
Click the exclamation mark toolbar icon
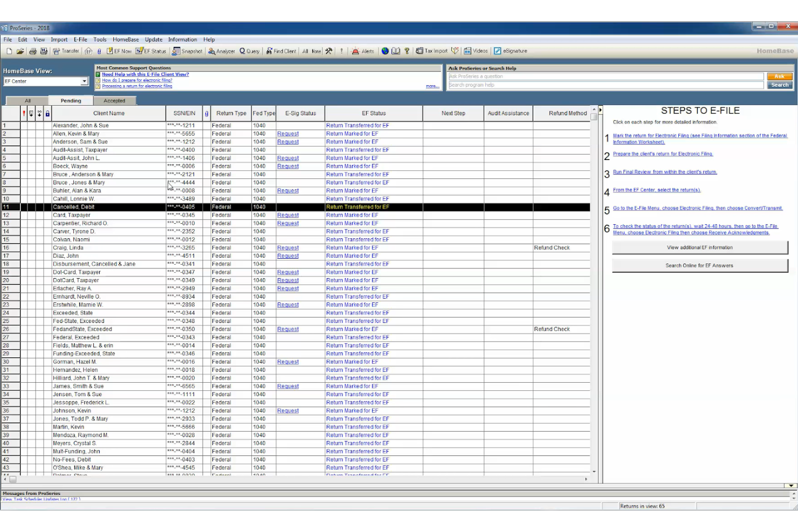point(341,51)
